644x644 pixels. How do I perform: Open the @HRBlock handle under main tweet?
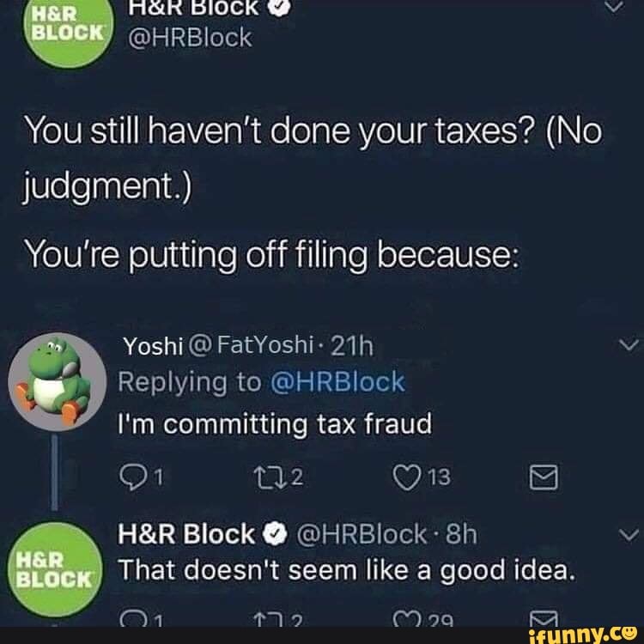coord(190,38)
